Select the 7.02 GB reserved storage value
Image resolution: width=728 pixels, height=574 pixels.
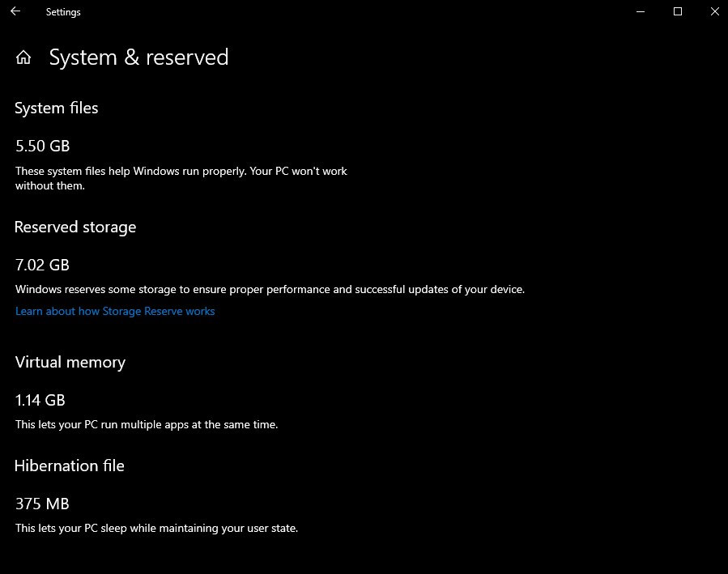tap(41, 265)
